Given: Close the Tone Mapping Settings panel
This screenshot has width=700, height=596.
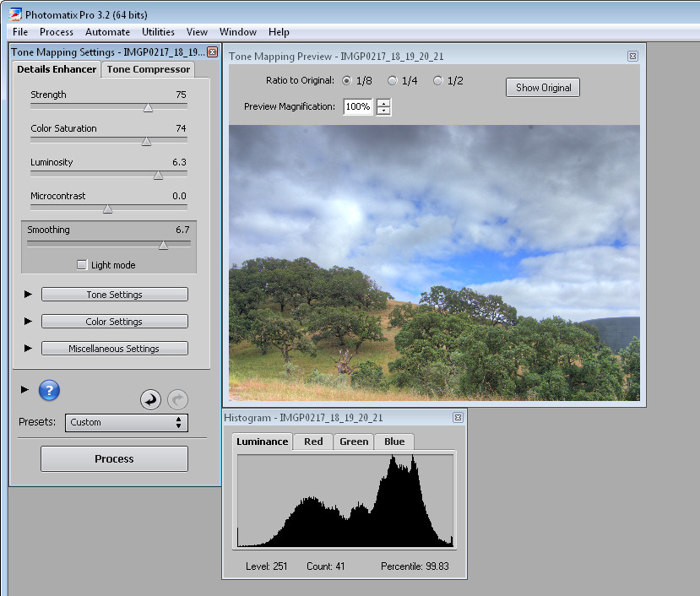Looking at the screenshot, I should [213, 51].
